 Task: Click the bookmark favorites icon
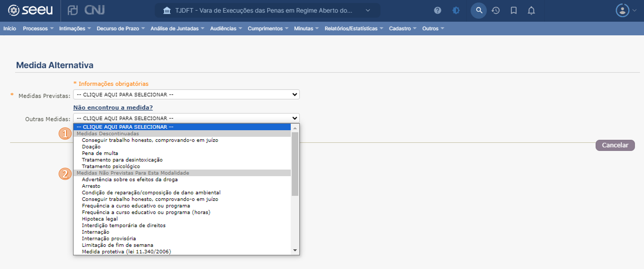click(x=514, y=11)
